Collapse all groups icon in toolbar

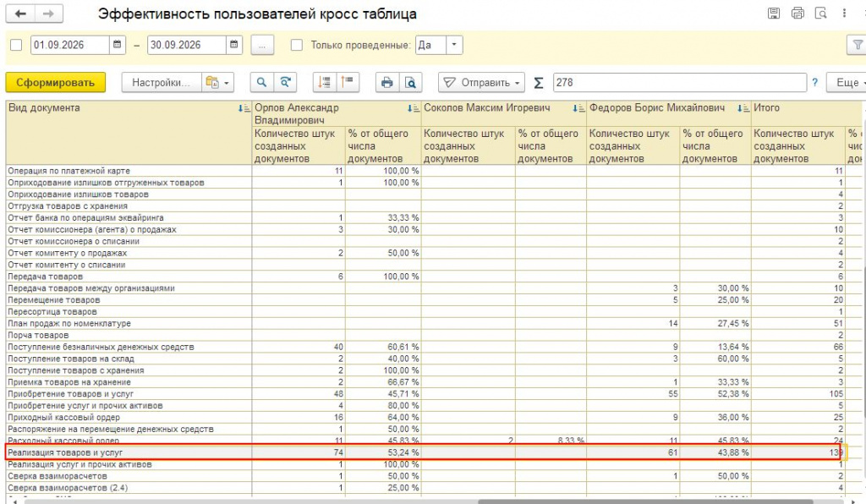348,82
